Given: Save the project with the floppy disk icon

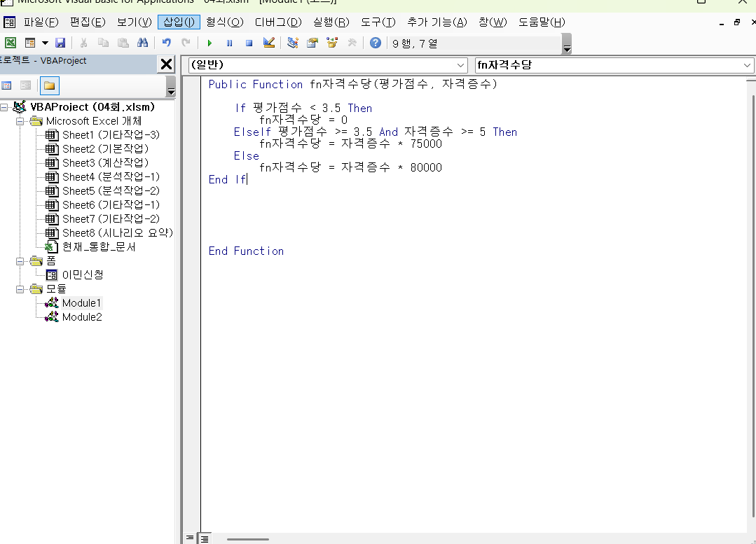Looking at the screenshot, I should coord(60,43).
